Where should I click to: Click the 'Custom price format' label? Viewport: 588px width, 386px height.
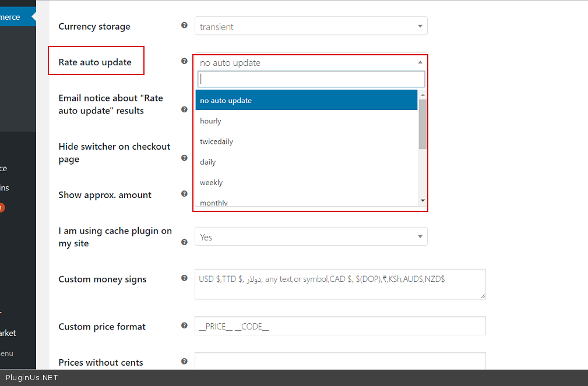(x=102, y=327)
